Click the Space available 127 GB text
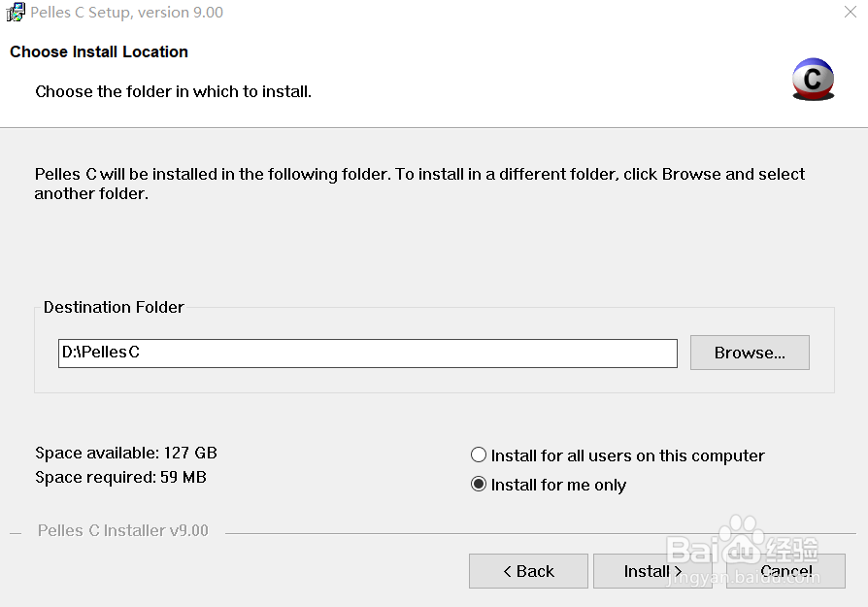 (x=126, y=453)
